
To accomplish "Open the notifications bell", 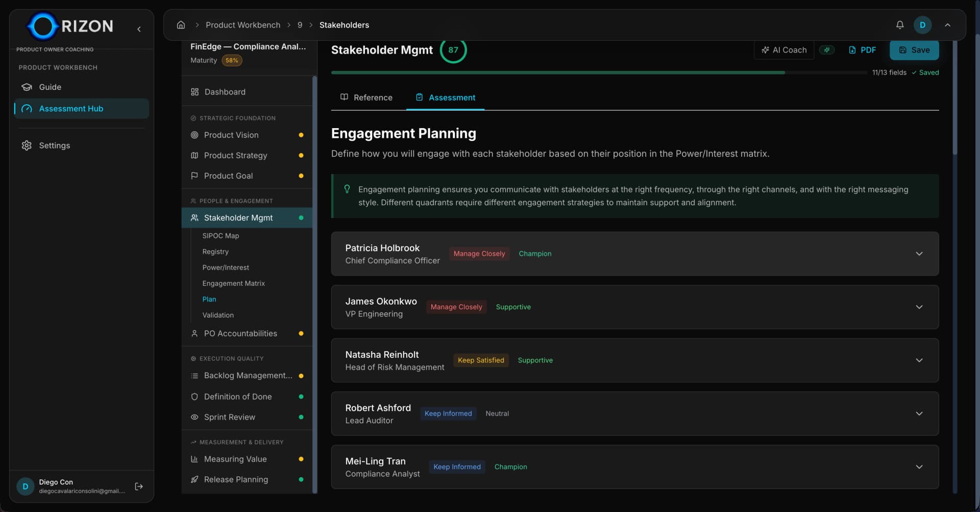I will click(x=899, y=25).
